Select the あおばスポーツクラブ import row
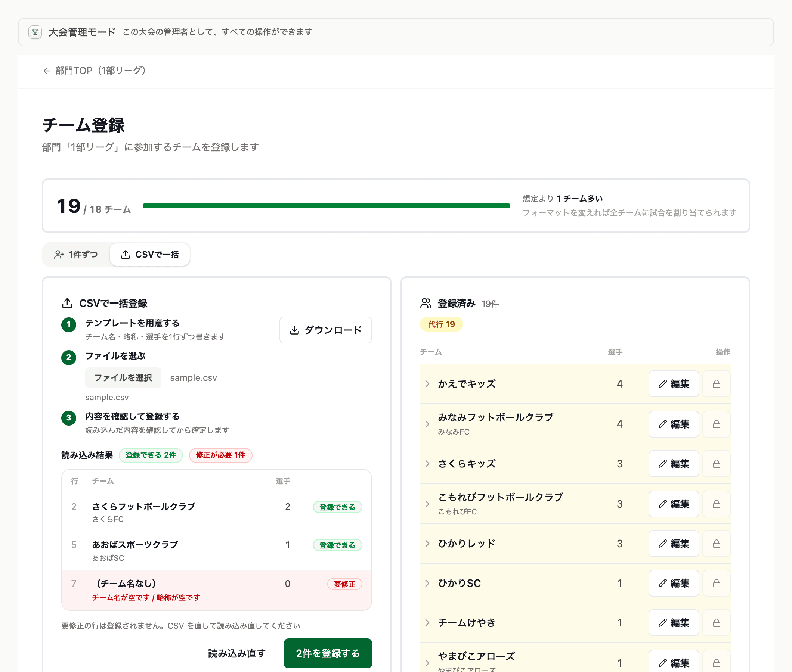Screen dimensions: 792x672 click(216, 551)
